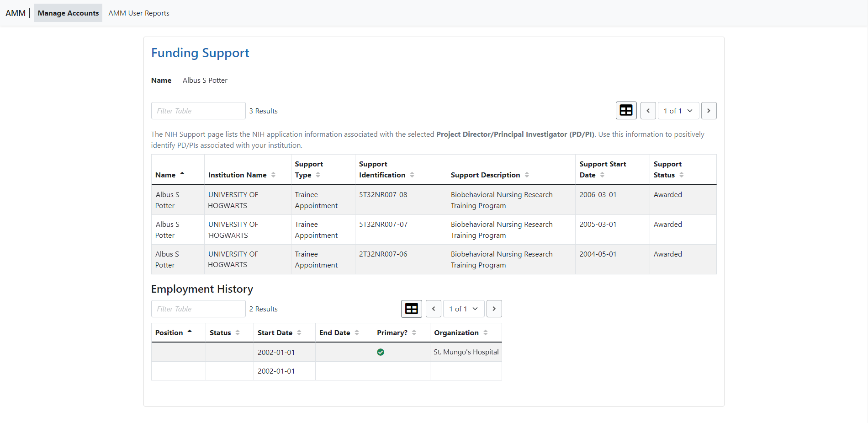Image resolution: width=868 pixels, height=423 pixels.
Task: Open Employment History page selector dropdown
Action: click(463, 309)
